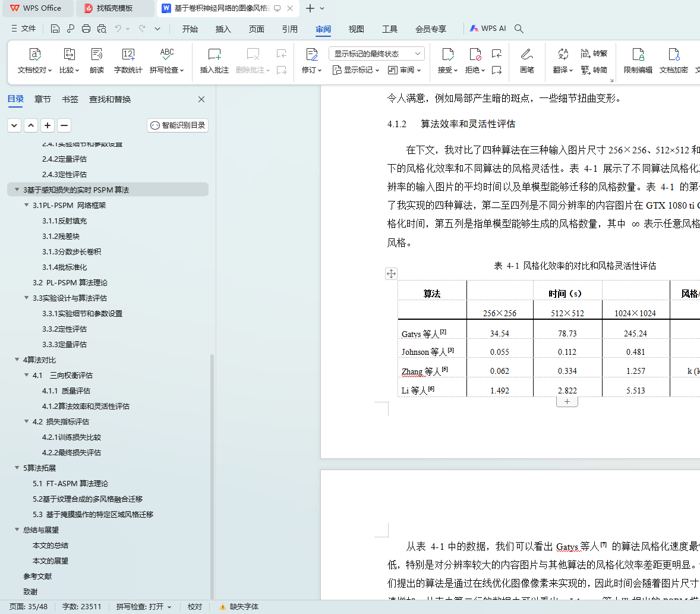Viewport: 700px width, 614px height.
Task: Open WPS AI assistant
Action: tap(488, 29)
